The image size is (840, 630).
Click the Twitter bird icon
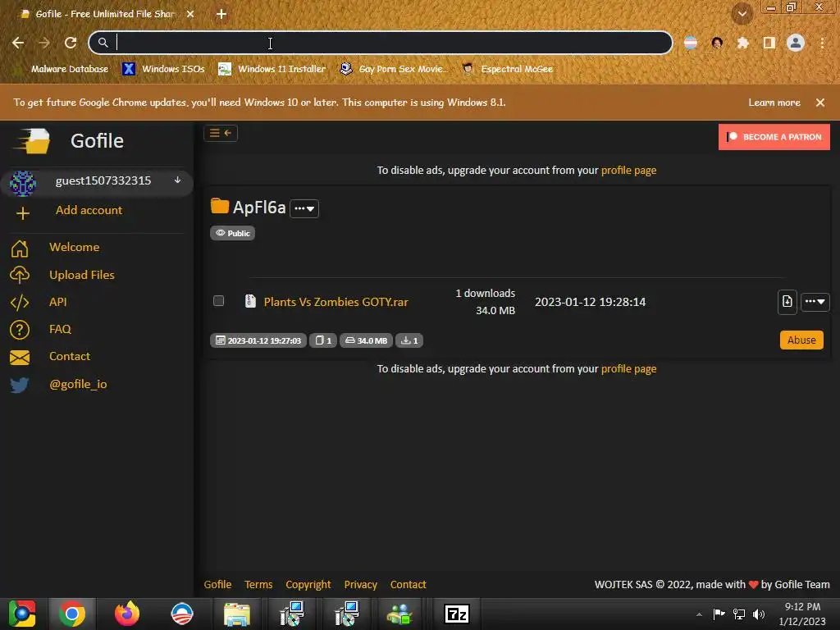pyautogui.click(x=20, y=385)
